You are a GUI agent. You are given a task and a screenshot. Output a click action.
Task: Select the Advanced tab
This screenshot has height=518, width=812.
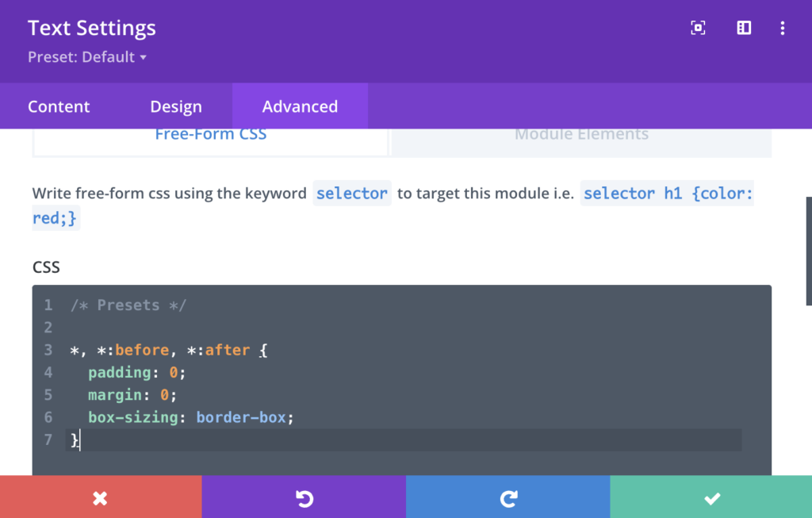tap(300, 106)
